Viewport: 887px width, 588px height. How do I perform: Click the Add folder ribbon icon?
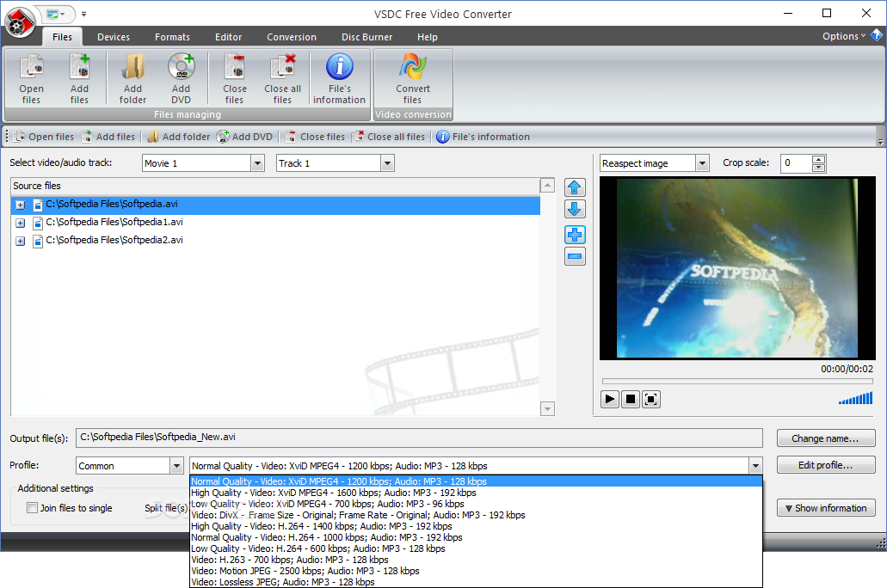tap(133, 78)
